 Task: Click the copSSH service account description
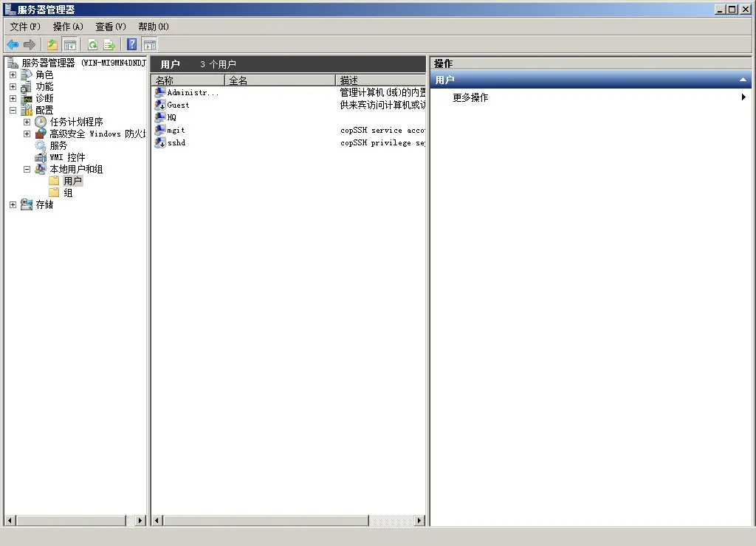[x=383, y=130]
